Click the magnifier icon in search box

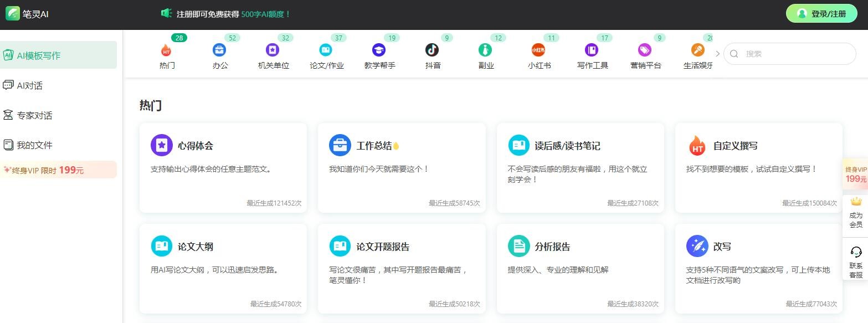(x=735, y=54)
